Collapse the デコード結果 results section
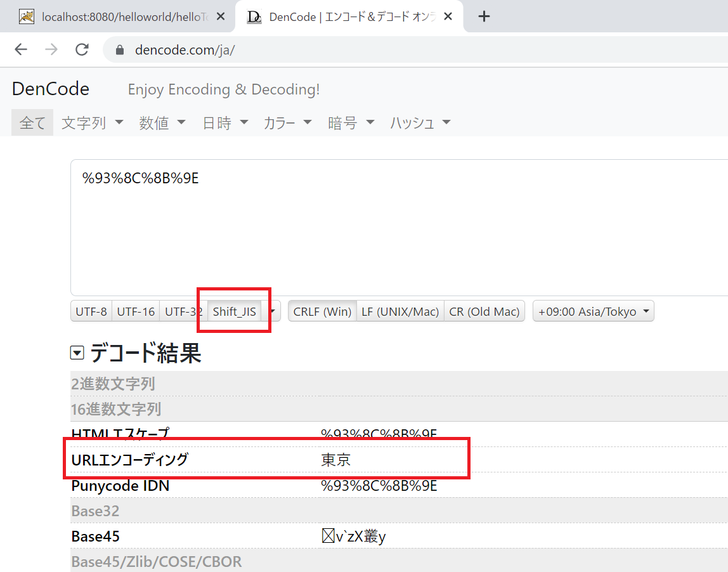The width and height of the screenshot is (728, 572). click(77, 353)
